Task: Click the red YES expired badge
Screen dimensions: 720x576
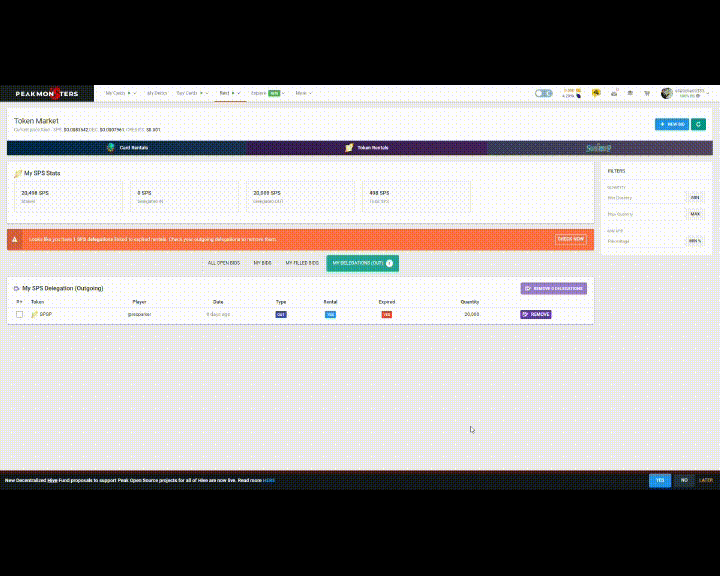Action: (x=387, y=315)
